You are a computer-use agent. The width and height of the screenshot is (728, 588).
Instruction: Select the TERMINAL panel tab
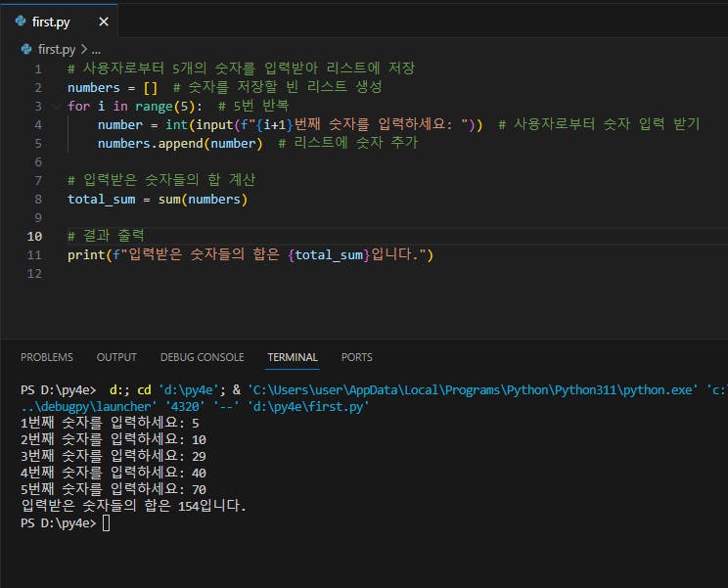pyautogui.click(x=292, y=357)
